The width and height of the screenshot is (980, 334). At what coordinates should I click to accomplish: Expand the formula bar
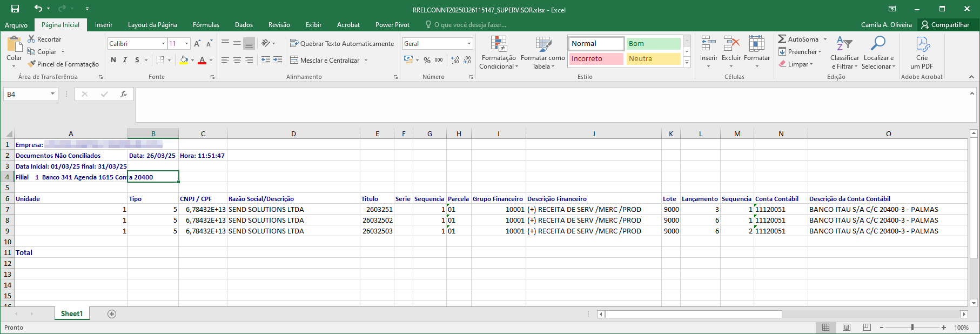coord(972,93)
